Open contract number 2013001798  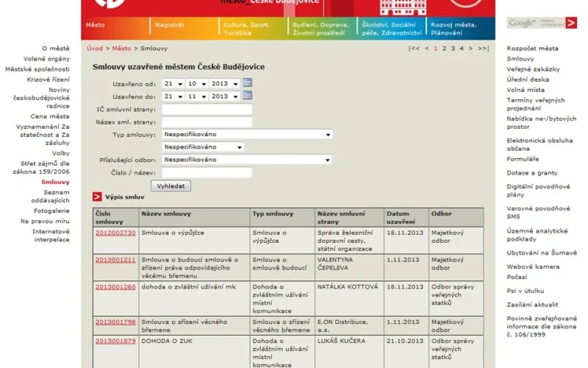click(116, 322)
